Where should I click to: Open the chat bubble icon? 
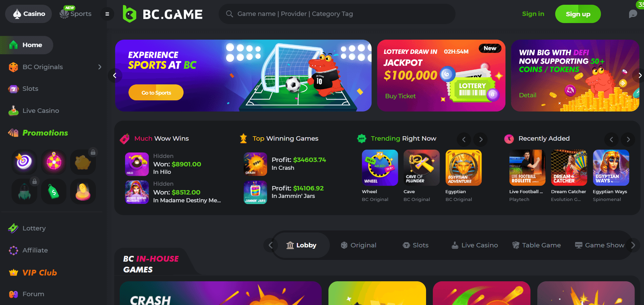pos(632,14)
